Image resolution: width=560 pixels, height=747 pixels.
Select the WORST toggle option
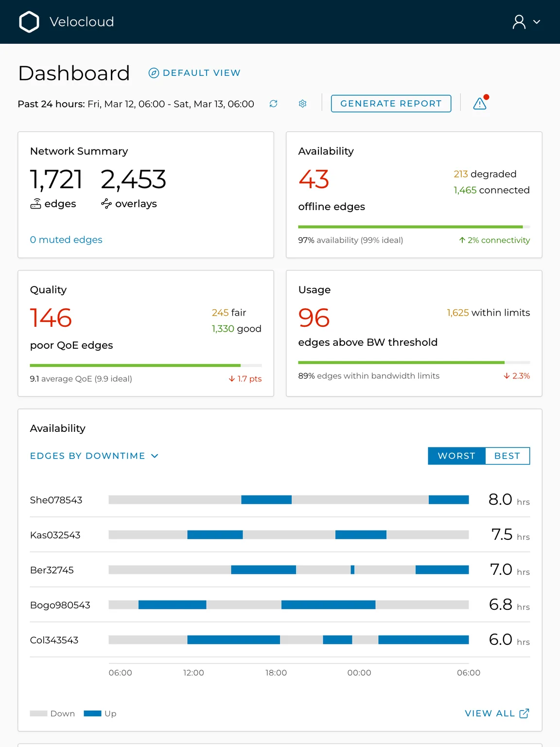tap(456, 456)
